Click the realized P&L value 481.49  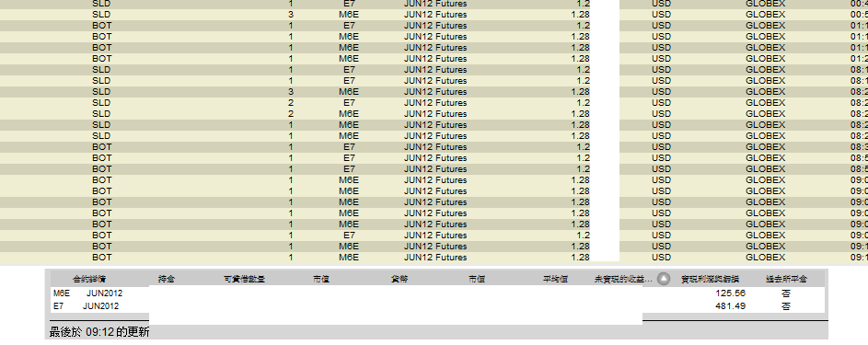click(730, 306)
